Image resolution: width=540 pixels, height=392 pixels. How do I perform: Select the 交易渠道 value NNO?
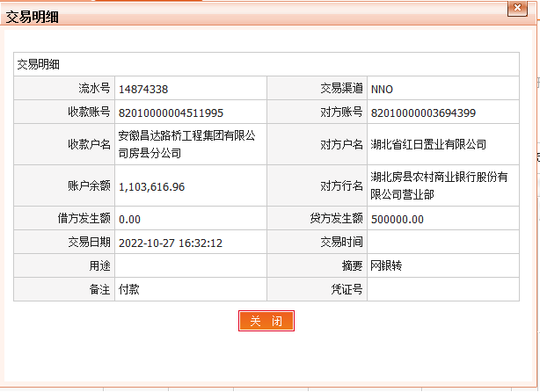point(383,89)
